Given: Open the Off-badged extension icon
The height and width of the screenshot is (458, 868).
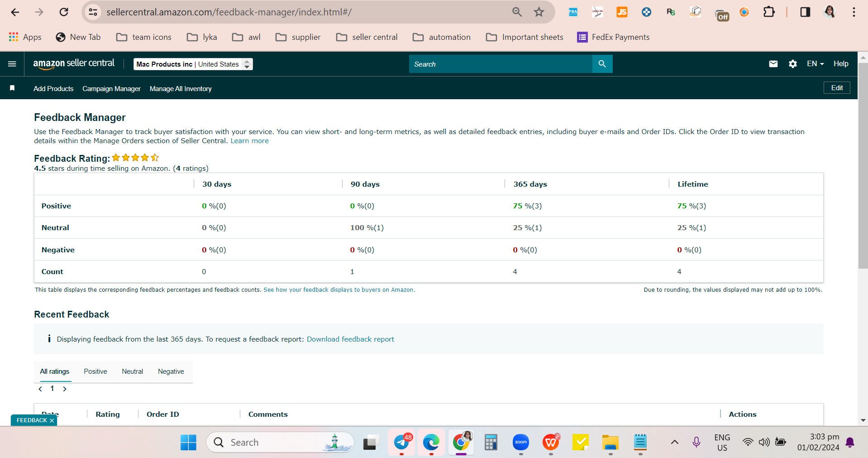Looking at the screenshot, I should tap(721, 14).
